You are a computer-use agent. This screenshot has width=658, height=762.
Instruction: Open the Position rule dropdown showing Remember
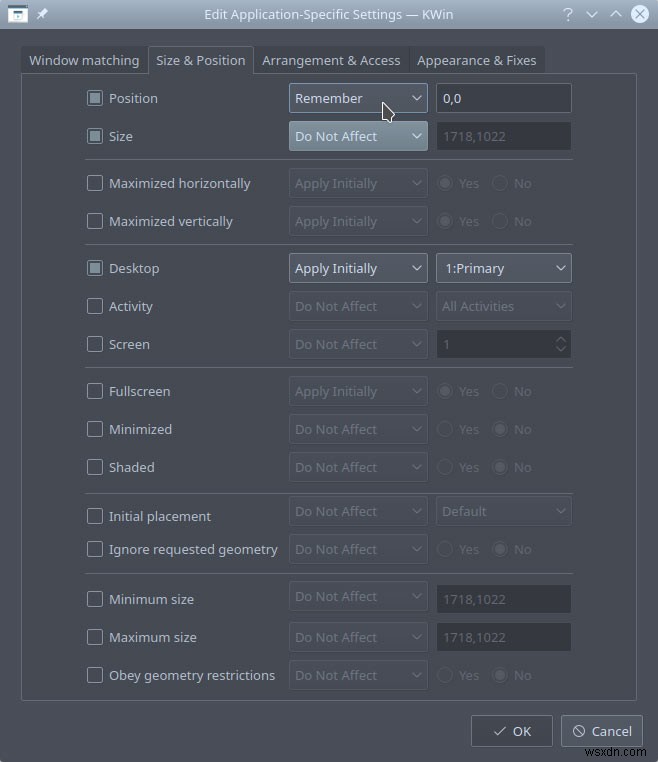pos(358,98)
